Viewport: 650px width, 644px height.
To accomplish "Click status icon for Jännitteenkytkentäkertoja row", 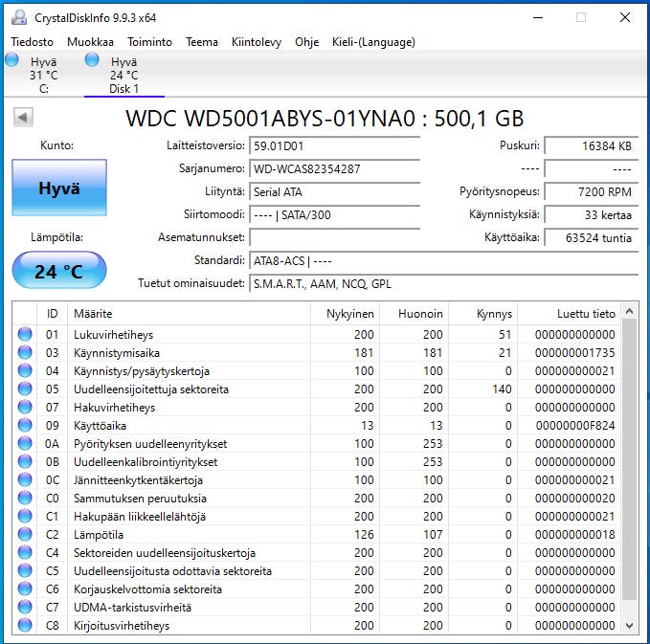I will [25, 480].
